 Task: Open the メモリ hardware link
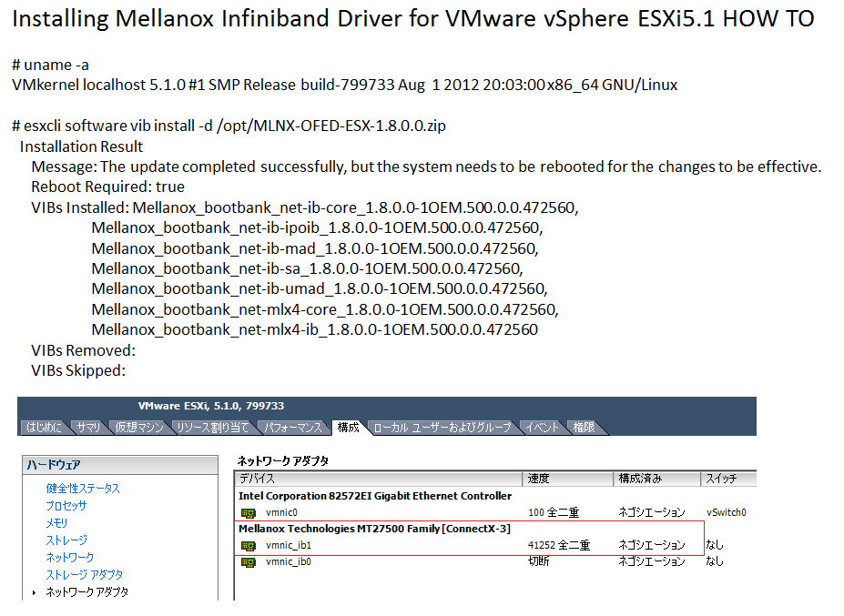(56, 523)
